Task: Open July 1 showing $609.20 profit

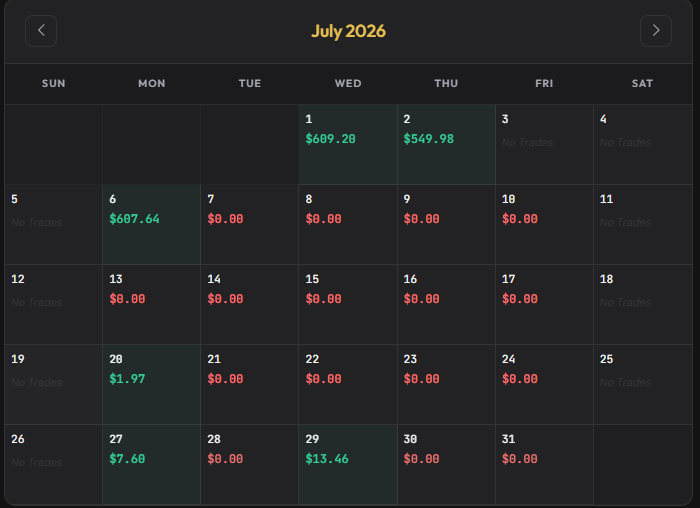Action: [x=348, y=145]
